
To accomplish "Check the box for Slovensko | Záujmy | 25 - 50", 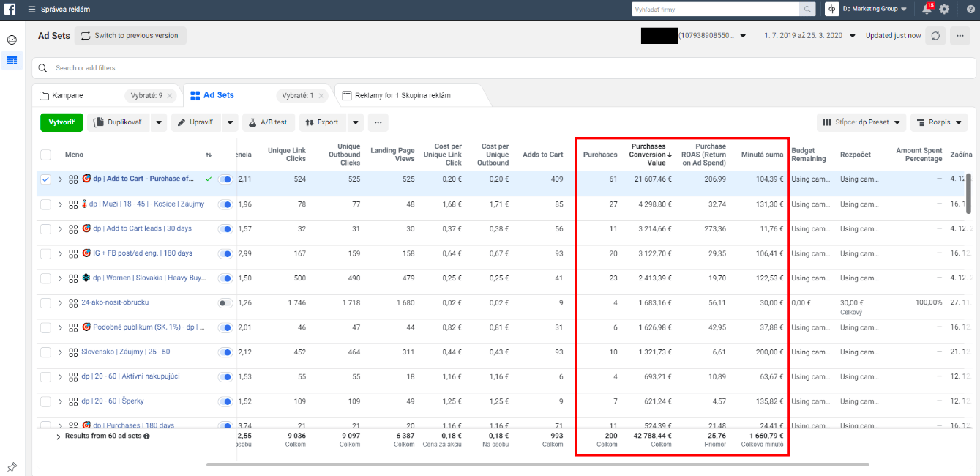I will 46,352.
